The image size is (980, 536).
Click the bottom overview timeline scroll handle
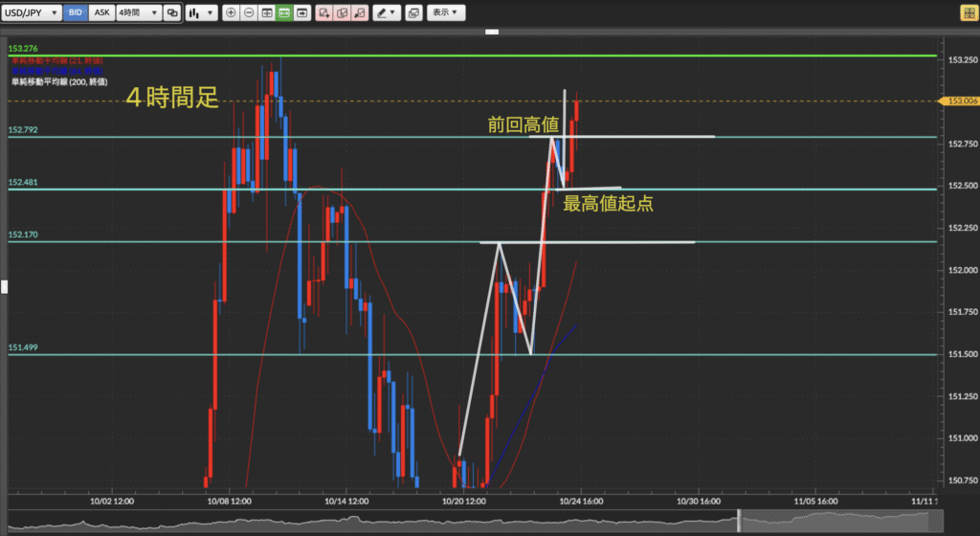point(739,521)
